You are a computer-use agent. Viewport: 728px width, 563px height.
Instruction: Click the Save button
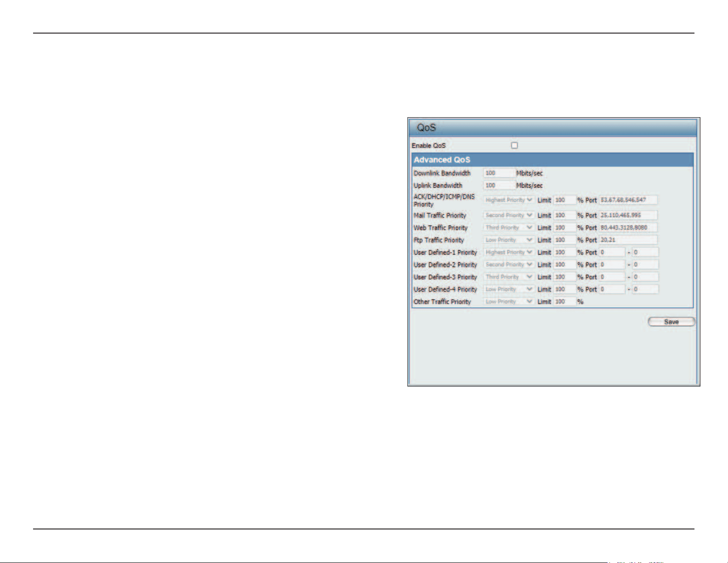coord(671,322)
